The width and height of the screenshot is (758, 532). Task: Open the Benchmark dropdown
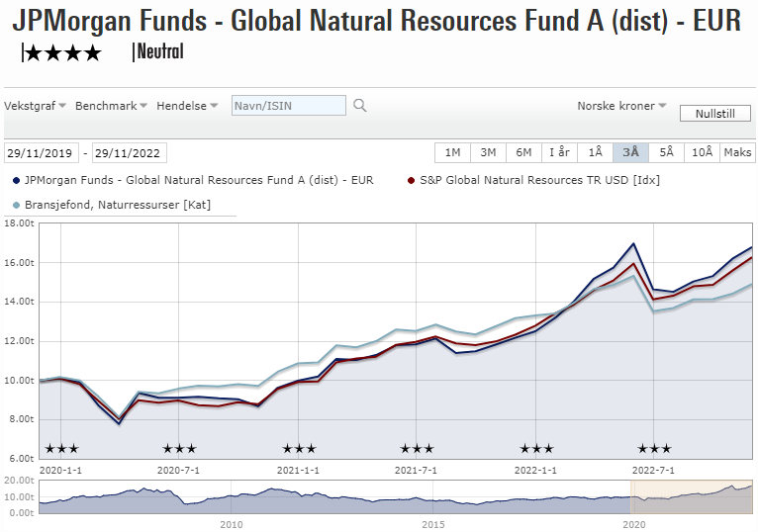[x=111, y=106]
